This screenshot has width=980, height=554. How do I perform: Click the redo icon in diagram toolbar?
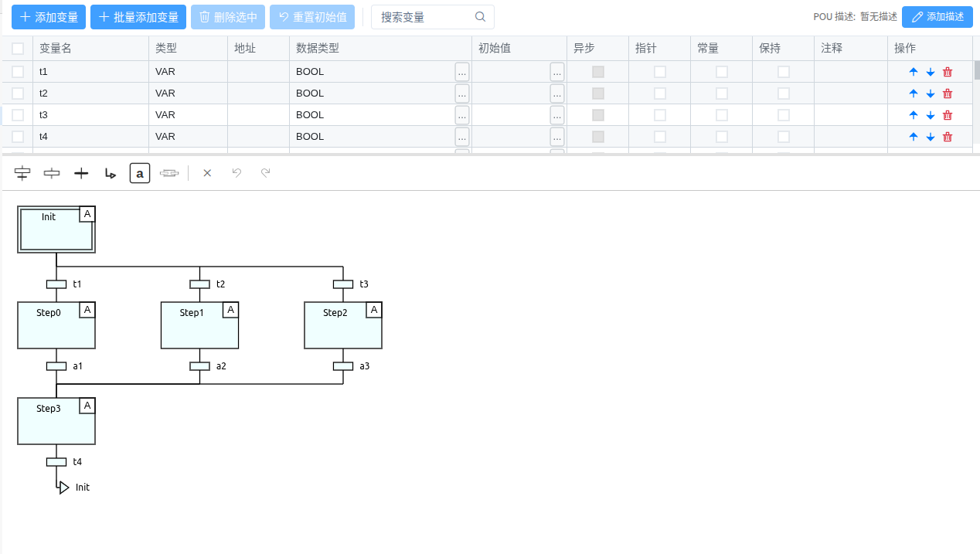pyautogui.click(x=266, y=173)
